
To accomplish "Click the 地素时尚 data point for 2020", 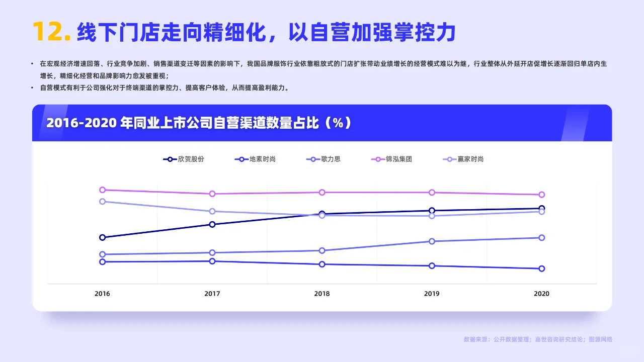I will [542, 268].
